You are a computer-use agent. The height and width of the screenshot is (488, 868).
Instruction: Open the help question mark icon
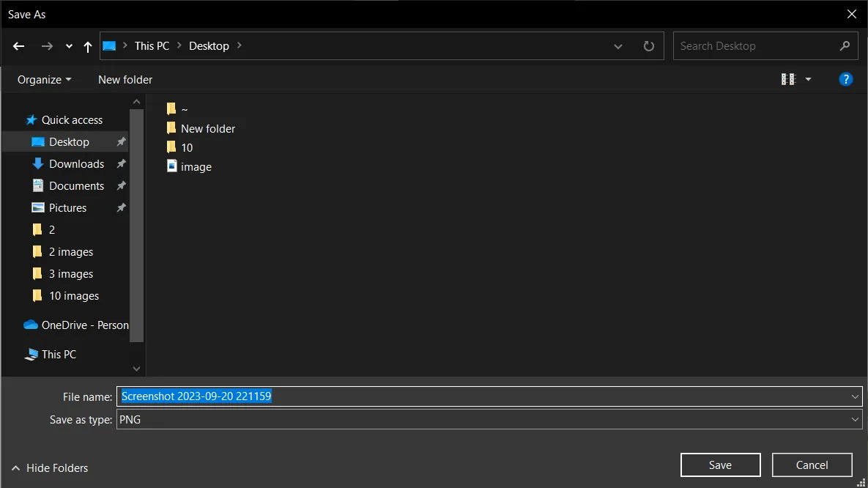click(x=845, y=79)
